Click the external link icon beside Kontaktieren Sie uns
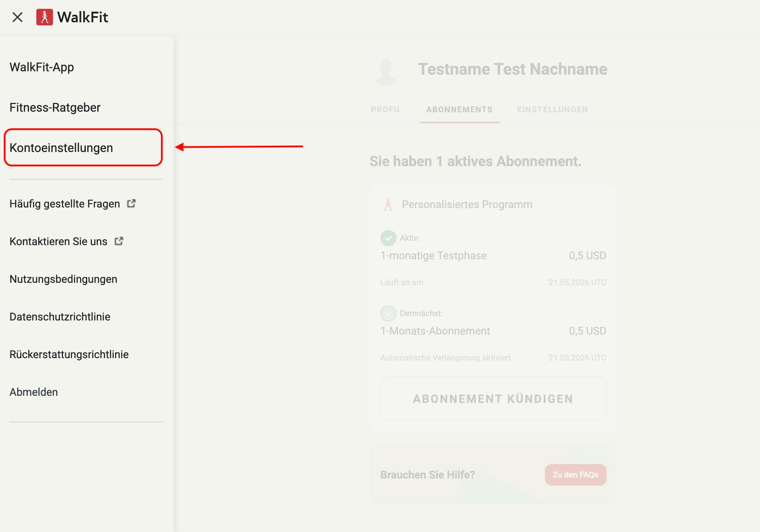This screenshot has width=760, height=532. pyautogui.click(x=119, y=241)
